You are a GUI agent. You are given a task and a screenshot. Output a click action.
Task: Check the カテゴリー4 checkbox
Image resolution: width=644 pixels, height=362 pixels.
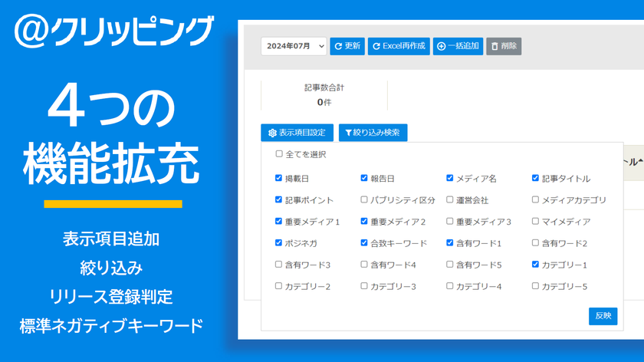(450, 285)
